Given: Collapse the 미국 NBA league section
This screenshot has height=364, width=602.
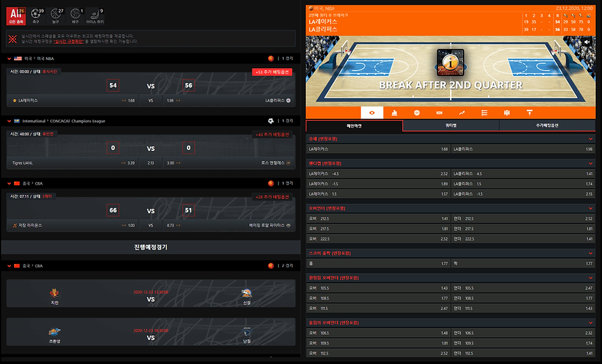Looking at the screenshot, I should point(9,59).
